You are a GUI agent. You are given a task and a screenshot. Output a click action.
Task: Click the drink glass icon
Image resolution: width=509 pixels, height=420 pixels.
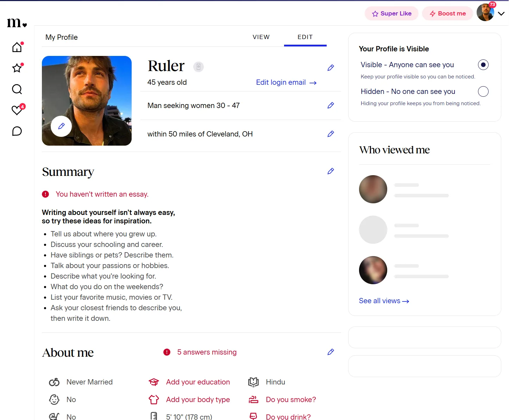pyautogui.click(x=253, y=416)
